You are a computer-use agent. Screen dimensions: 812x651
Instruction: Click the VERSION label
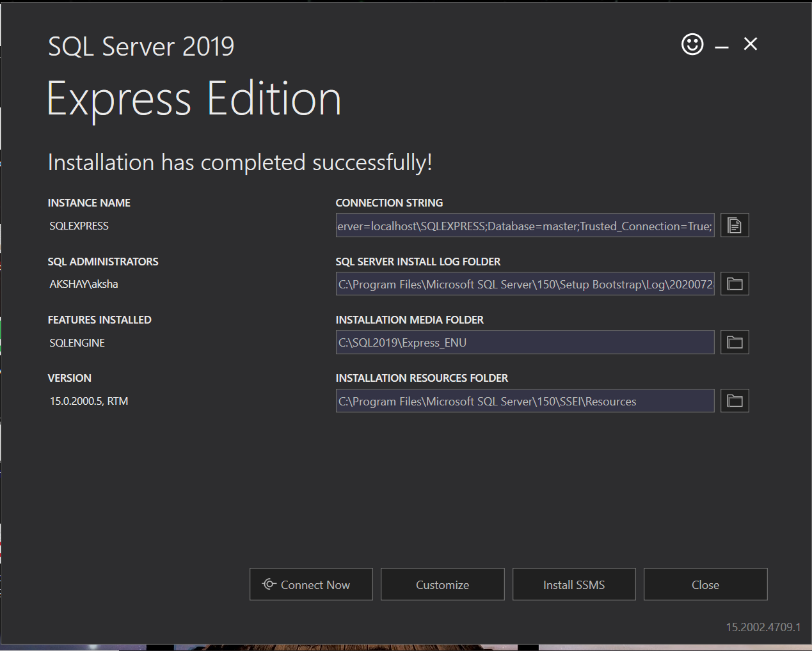[x=70, y=378]
